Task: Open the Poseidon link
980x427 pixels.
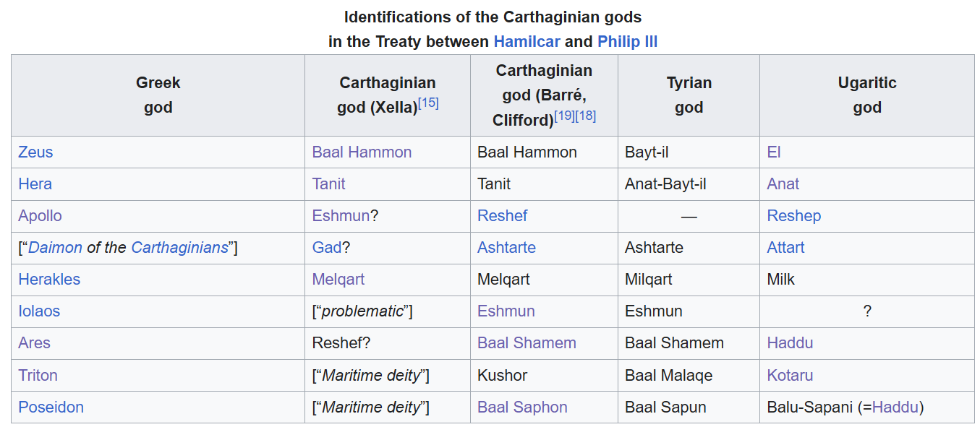Action: click(x=51, y=407)
